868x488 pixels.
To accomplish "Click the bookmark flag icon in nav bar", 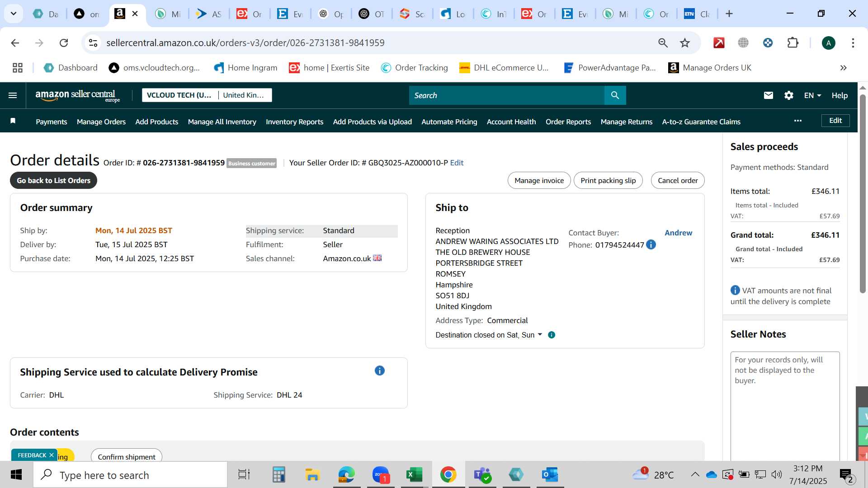I will pyautogui.click(x=13, y=121).
